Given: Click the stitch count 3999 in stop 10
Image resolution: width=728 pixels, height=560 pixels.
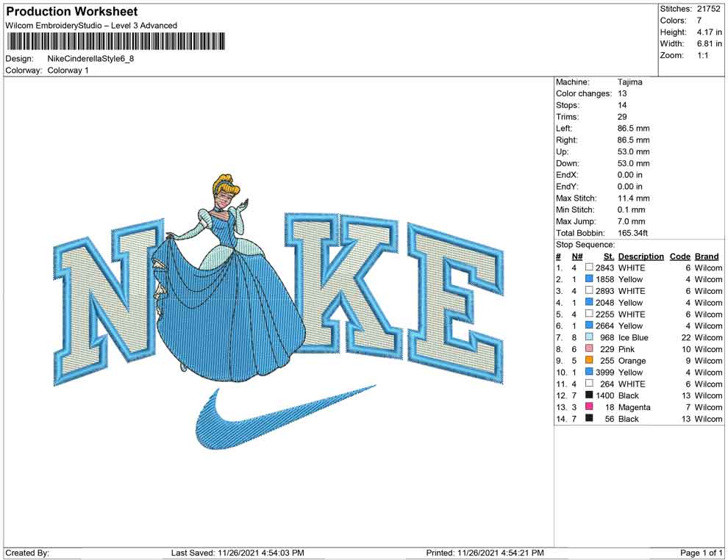Looking at the screenshot, I should coord(604,372).
